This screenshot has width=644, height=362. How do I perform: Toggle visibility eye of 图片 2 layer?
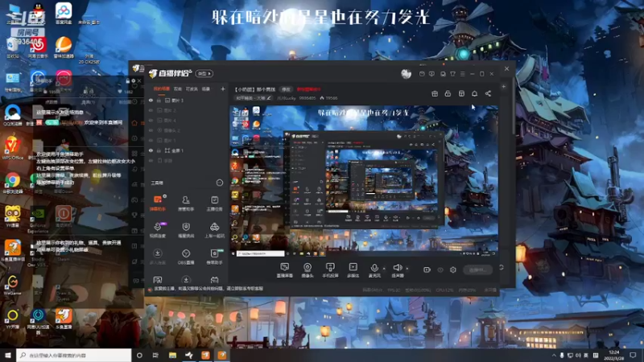151,110
